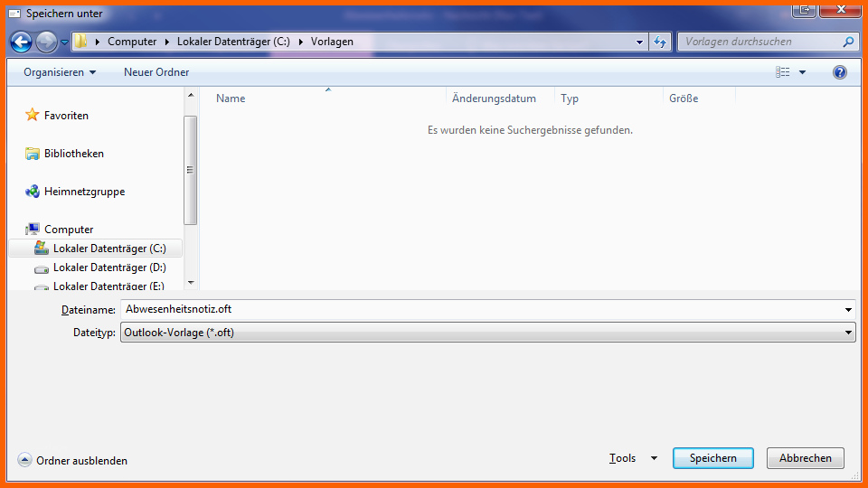The width and height of the screenshot is (868, 488).
Task: Expand view options dropdown arrow
Action: (802, 72)
